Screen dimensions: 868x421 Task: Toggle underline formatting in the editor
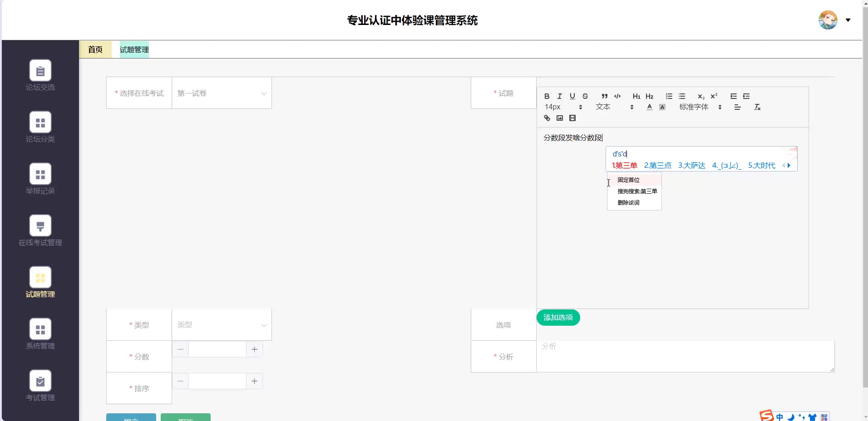(572, 96)
